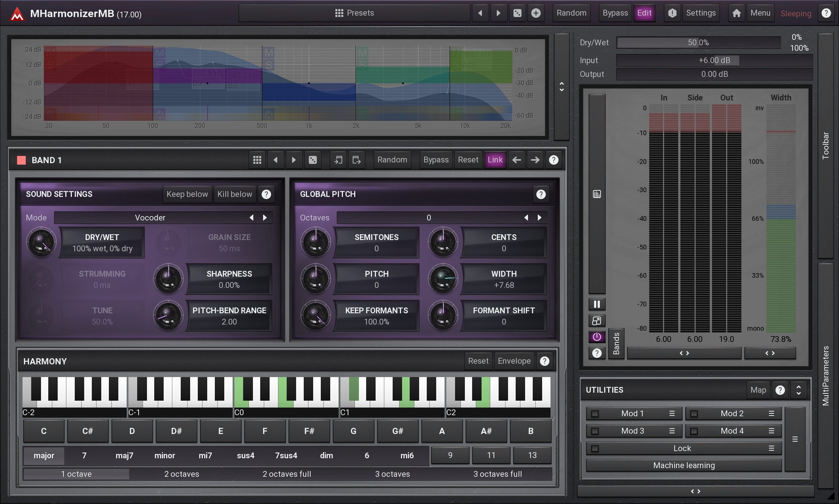839x504 pixels.
Task: Click the meter power icon button
Action: [x=597, y=337]
